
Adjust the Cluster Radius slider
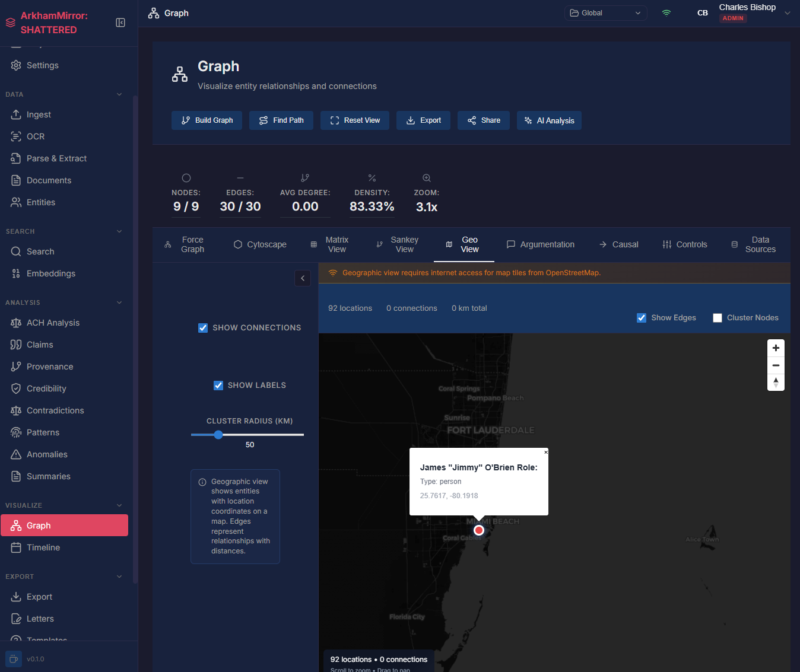218,434
